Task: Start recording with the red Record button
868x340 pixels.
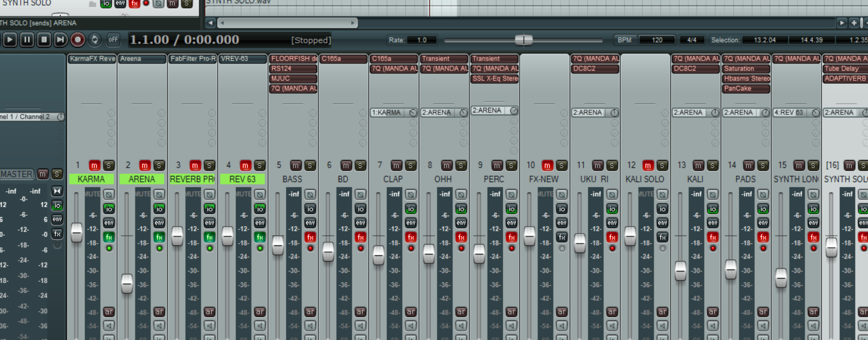Action: [77, 40]
